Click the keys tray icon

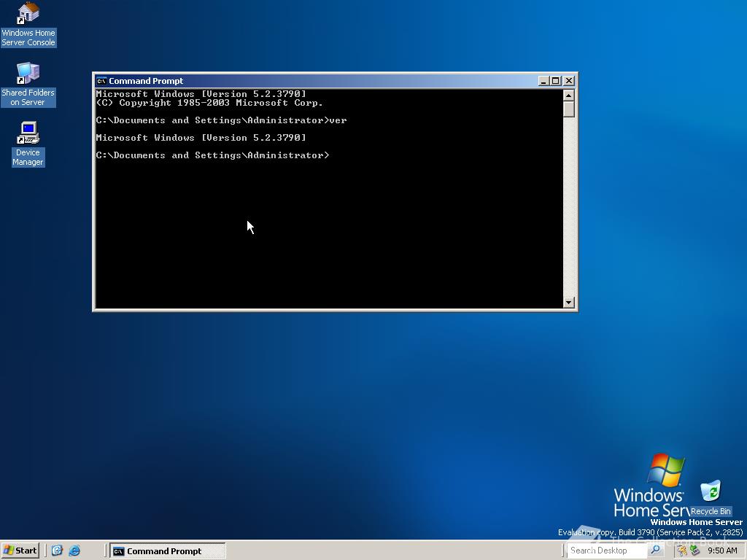click(x=682, y=551)
